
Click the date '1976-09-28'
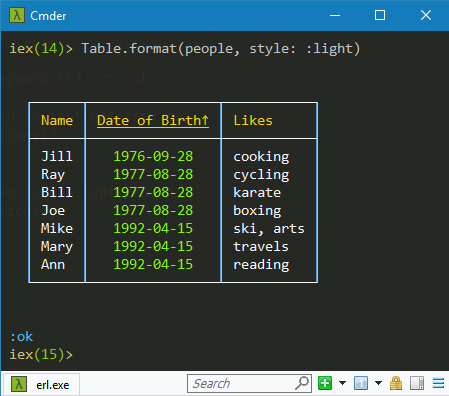tap(153, 156)
